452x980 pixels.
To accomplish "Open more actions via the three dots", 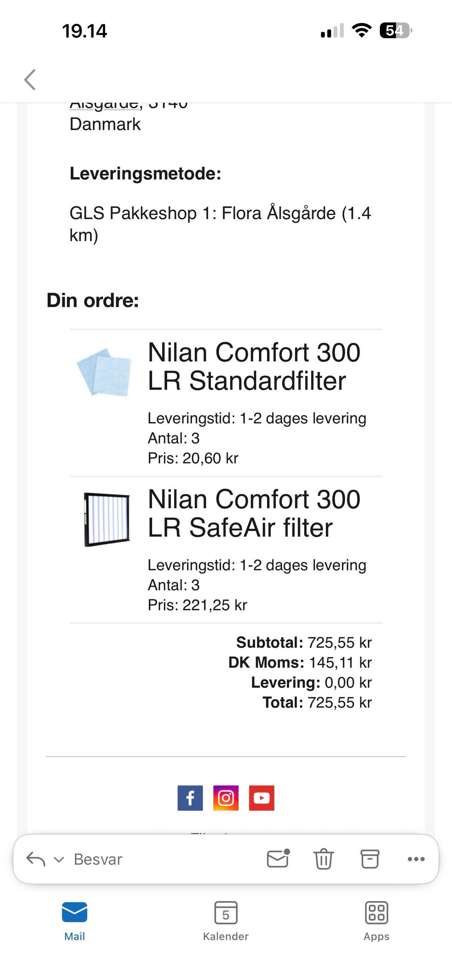I will click(x=416, y=859).
